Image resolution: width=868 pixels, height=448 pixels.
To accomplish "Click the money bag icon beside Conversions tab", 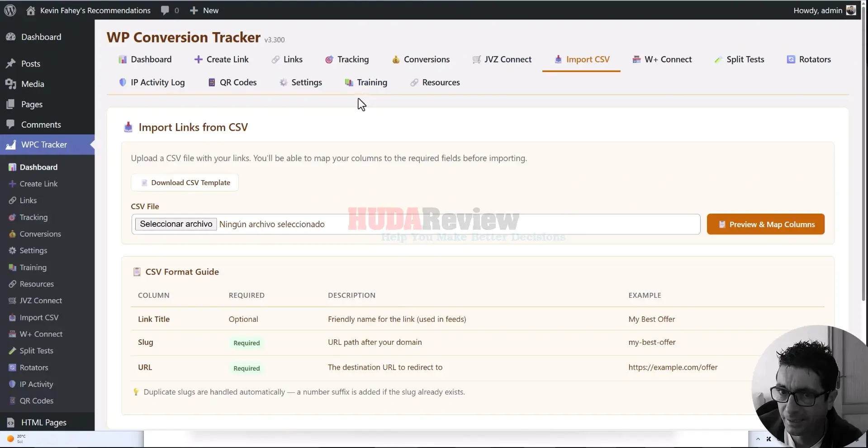I will tap(396, 60).
